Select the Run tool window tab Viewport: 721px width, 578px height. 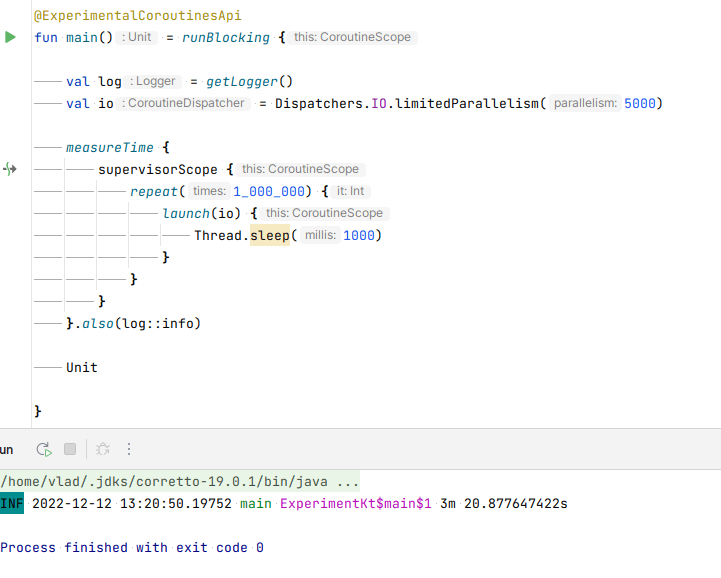point(7,450)
